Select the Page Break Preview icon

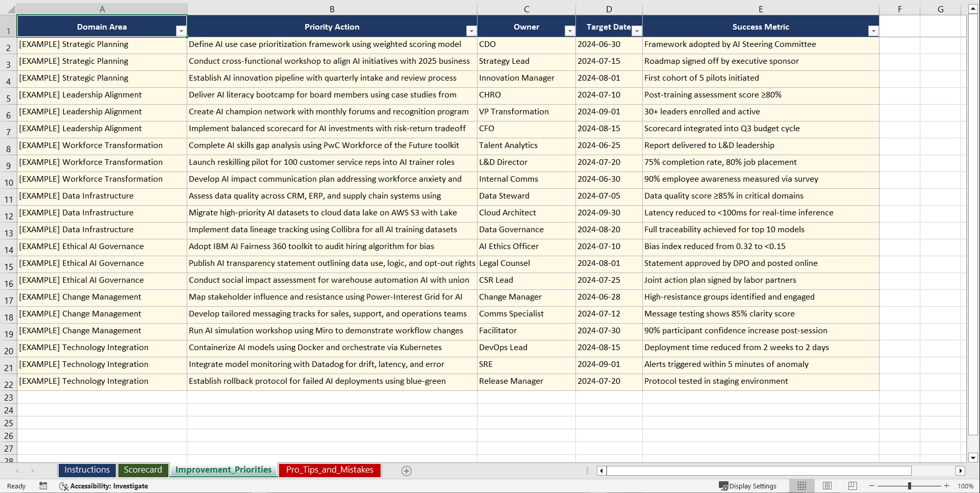[852, 486]
